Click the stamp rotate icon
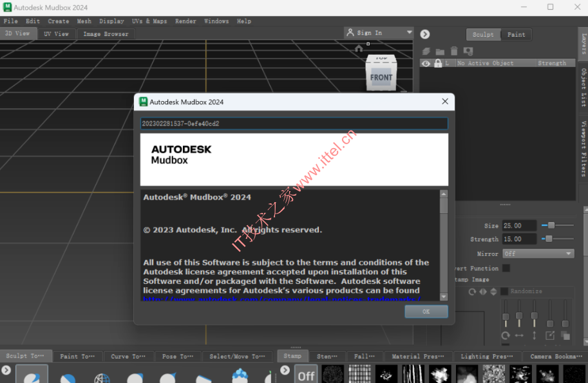Screen dimensions: 588x383 (x=472, y=292)
